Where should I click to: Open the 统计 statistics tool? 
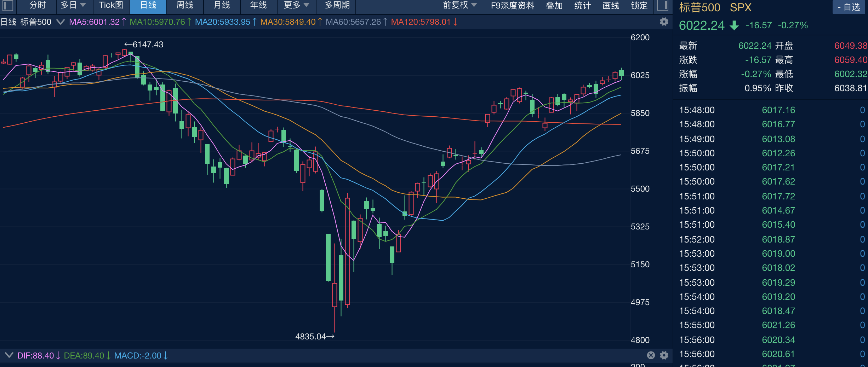(x=583, y=5)
